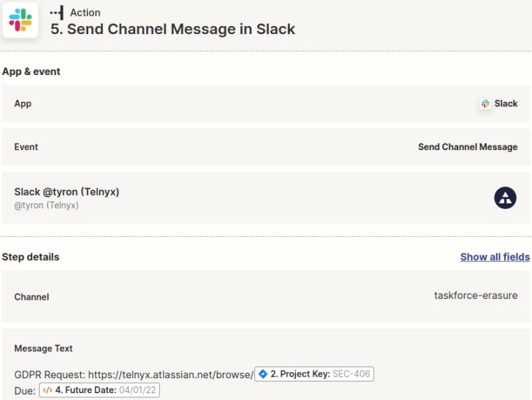Click the 'taskforce-erasure' channel value
Screen dimensions: 532x400
pyautogui.click(x=475, y=296)
